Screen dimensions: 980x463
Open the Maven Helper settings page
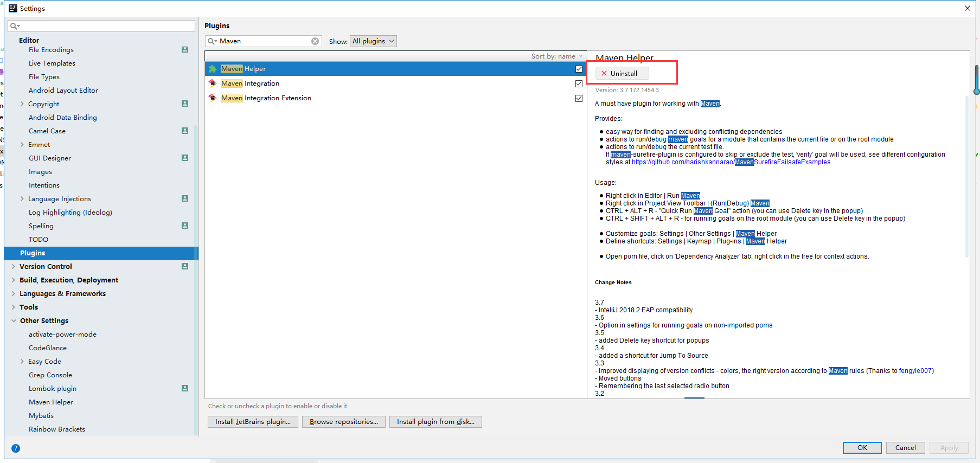point(51,402)
